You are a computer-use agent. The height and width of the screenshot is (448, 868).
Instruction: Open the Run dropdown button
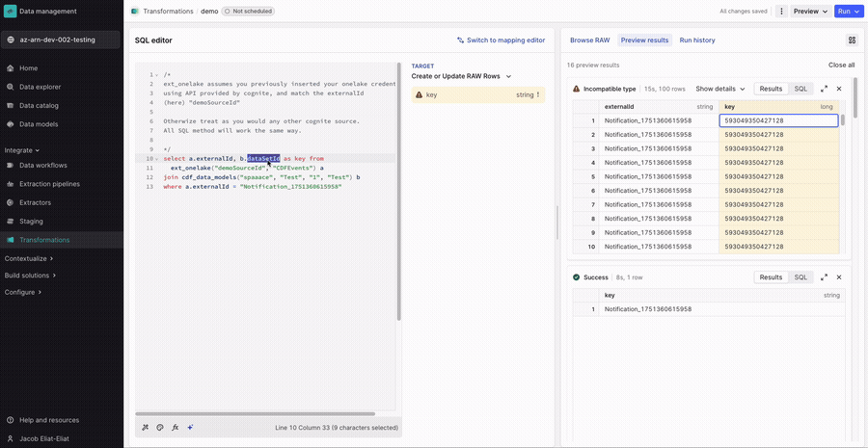[x=849, y=11]
